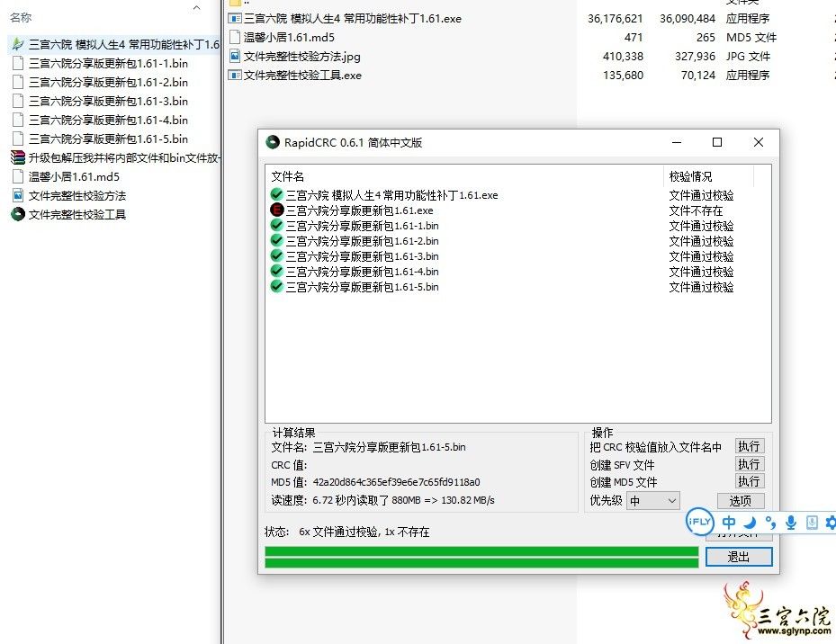Click green check icon for 更新包1.61-5.bin in RapidCRC
The height and width of the screenshot is (644, 836).
point(276,287)
